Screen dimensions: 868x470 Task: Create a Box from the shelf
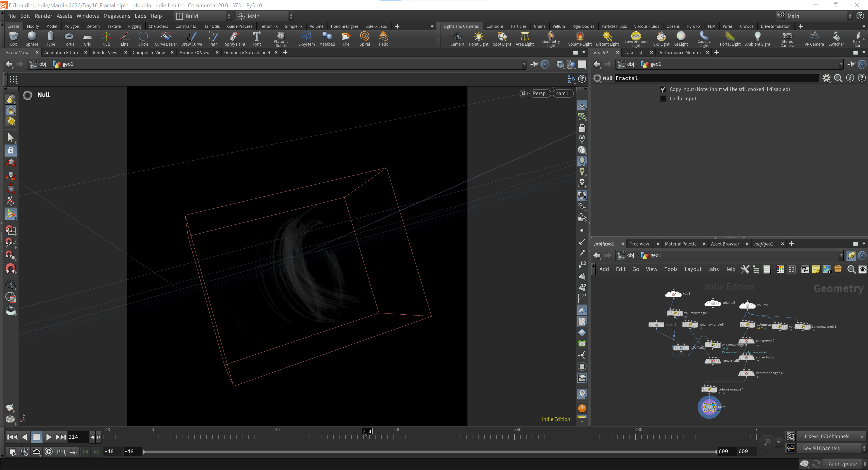point(14,39)
